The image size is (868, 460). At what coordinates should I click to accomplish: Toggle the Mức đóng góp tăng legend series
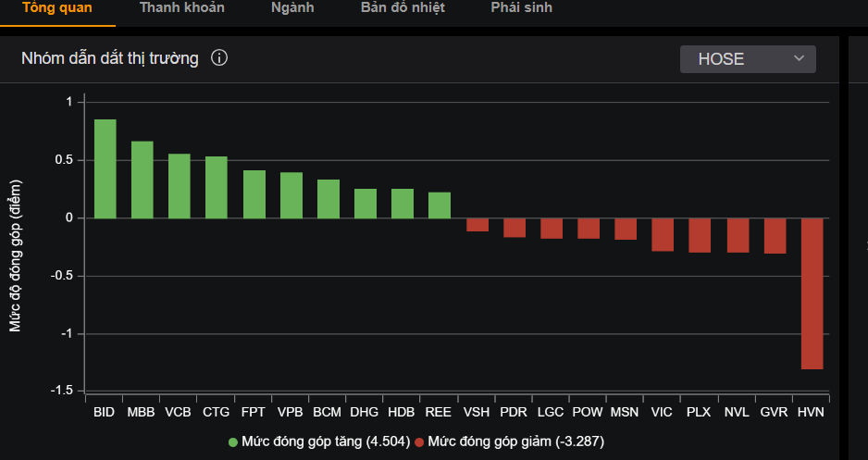[325, 441]
